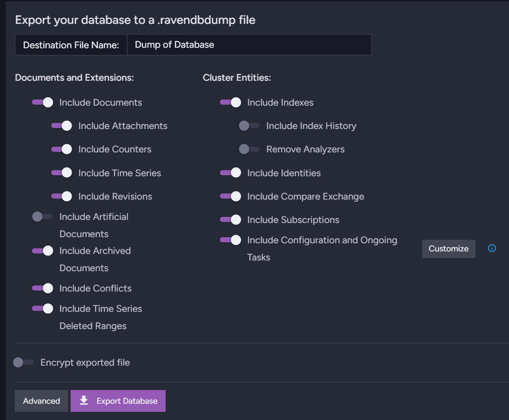Toggle Include Time Series Deleted Ranges
This screenshot has height=420, width=509.
(43, 308)
